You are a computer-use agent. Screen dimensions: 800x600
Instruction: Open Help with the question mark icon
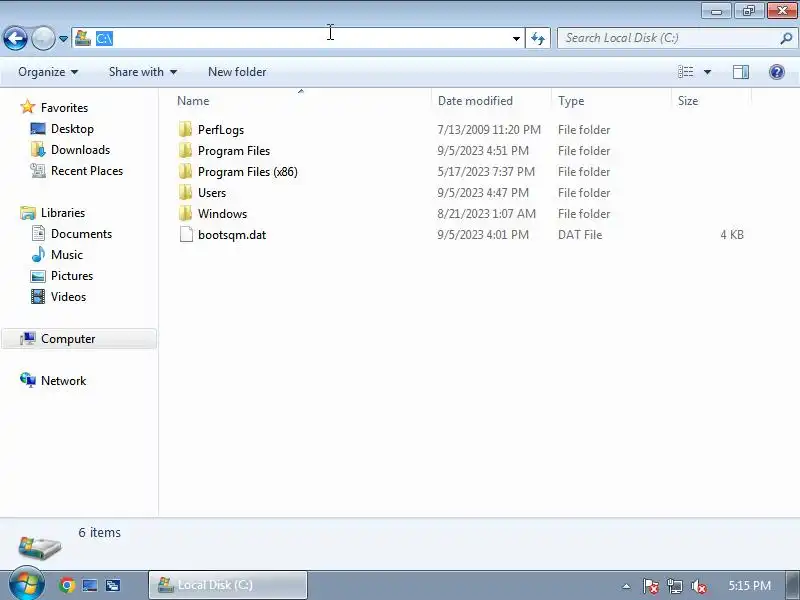coord(777,72)
